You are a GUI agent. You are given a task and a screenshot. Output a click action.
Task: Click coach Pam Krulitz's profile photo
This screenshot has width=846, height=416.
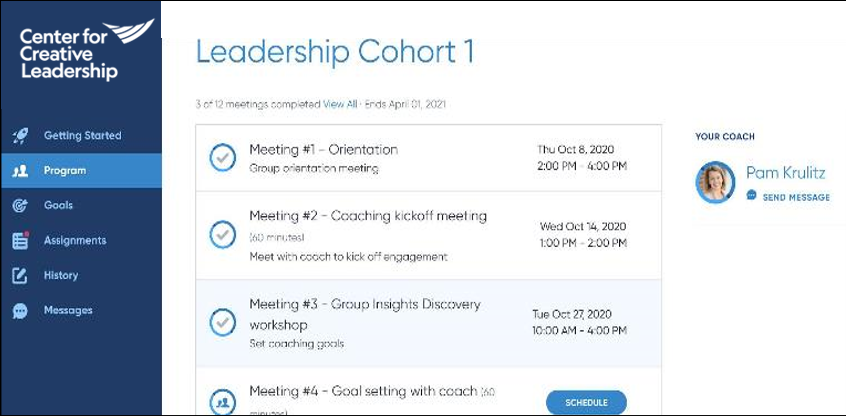coord(715,182)
